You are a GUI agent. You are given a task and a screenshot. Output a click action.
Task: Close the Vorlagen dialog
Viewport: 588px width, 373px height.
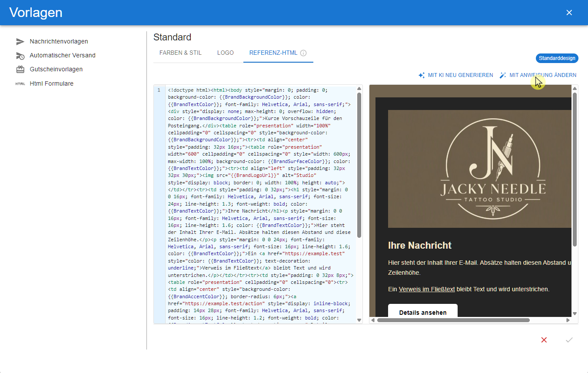569,13
